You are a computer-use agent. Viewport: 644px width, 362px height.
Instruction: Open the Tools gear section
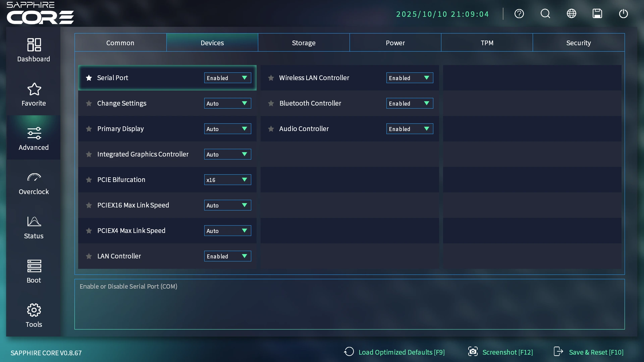pos(34,315)
